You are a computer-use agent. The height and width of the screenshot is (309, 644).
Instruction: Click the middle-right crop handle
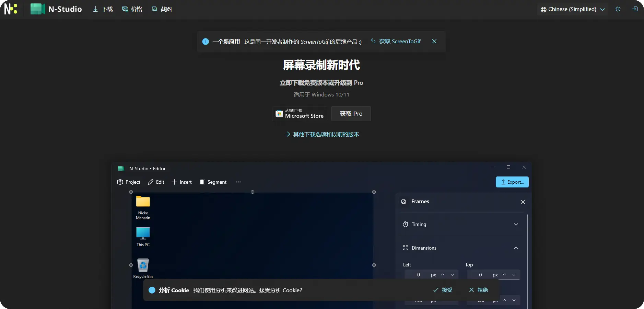pos(374,265)
